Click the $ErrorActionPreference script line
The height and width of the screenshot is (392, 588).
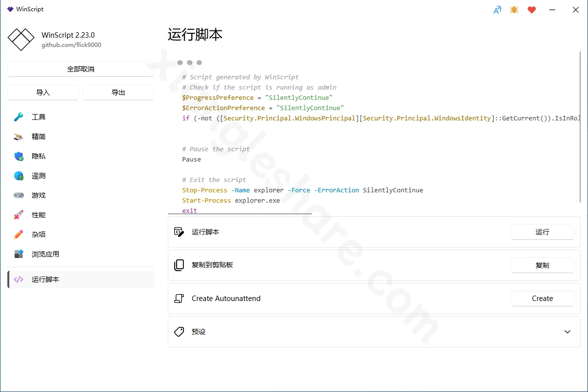pyautogui.click(x=263, y=108)
